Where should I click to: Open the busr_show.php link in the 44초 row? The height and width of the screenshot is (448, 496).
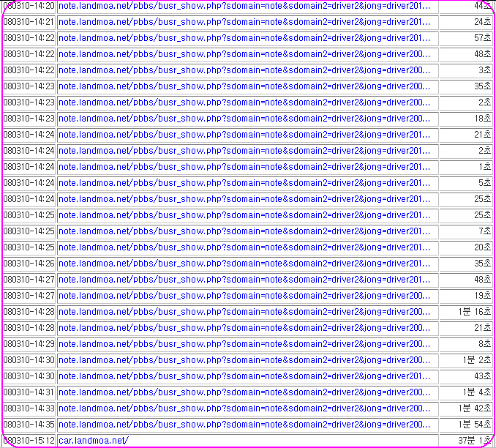coord(244,6)
